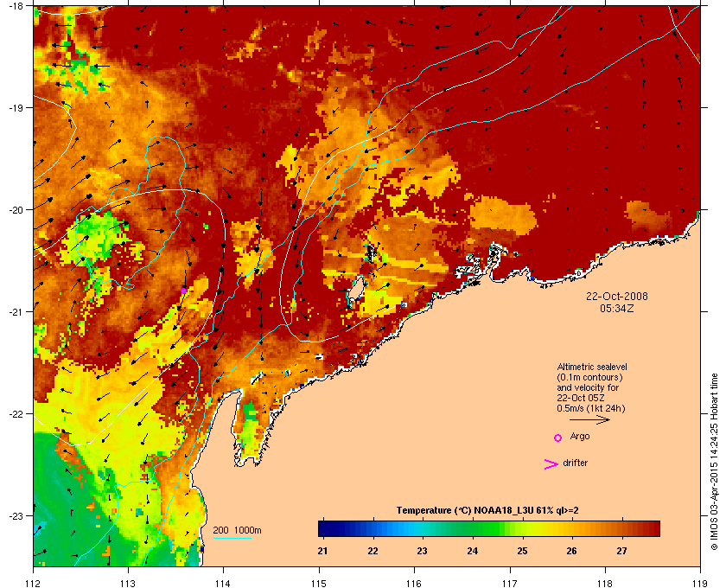Click the vertical IMOS copyright timestamp text
Screen dimensions: 726x588
point(714,461)
